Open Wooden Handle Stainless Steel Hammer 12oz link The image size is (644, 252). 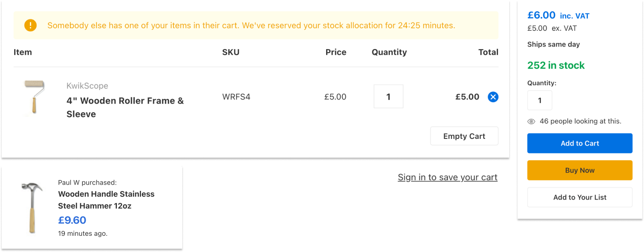(x=106, y=200)
